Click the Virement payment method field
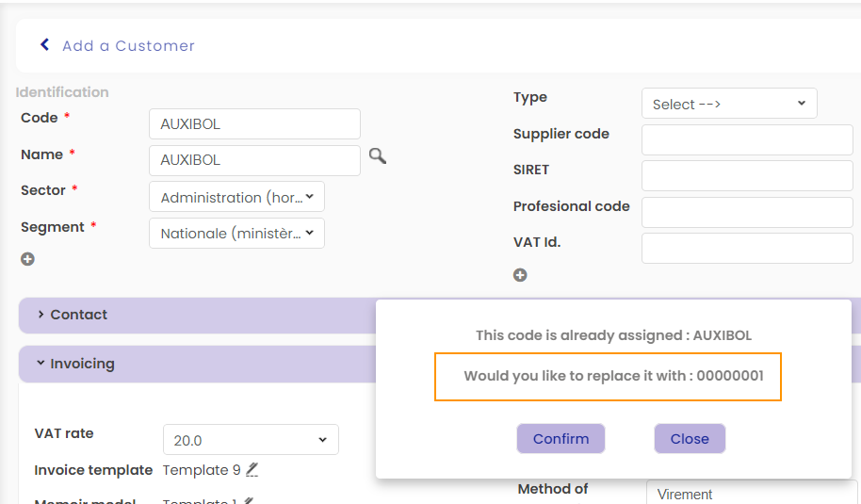 [x=751, y=494]
